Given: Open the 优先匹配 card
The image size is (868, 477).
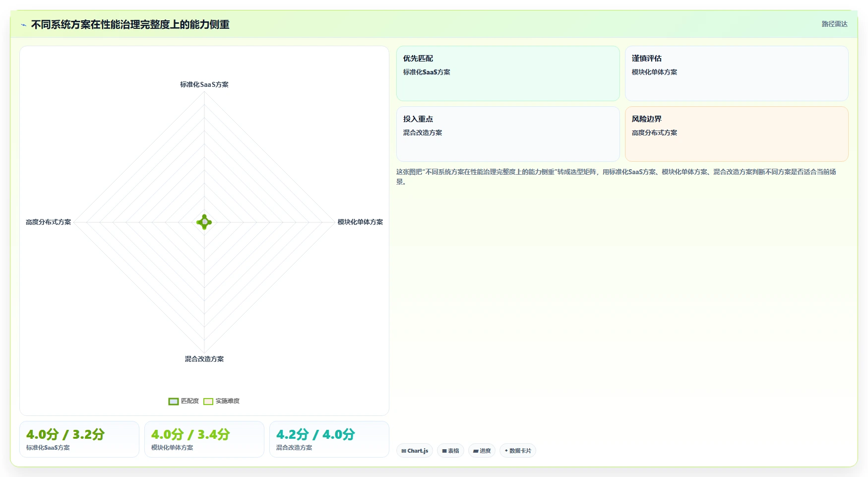Looking at the screenshot, I should (508, 73).
